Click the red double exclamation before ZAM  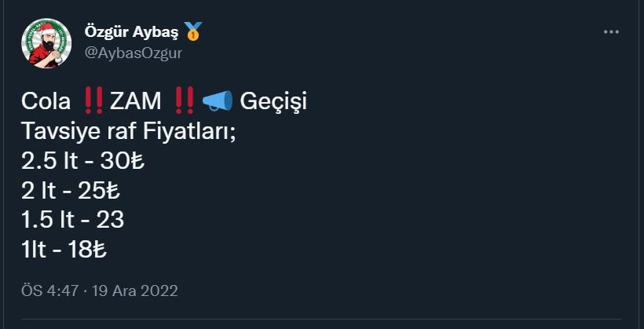pyautogui.click(x=93, y=101)
